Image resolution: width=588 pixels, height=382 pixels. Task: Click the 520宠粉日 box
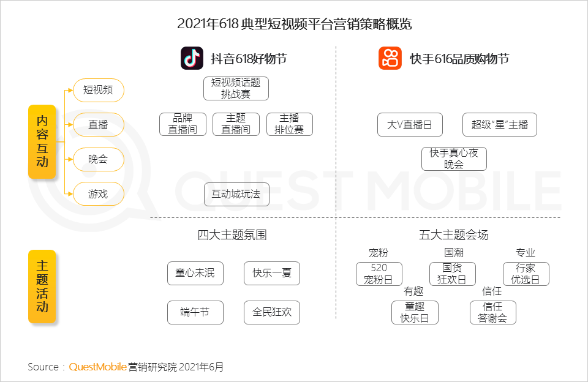[379, 274]
